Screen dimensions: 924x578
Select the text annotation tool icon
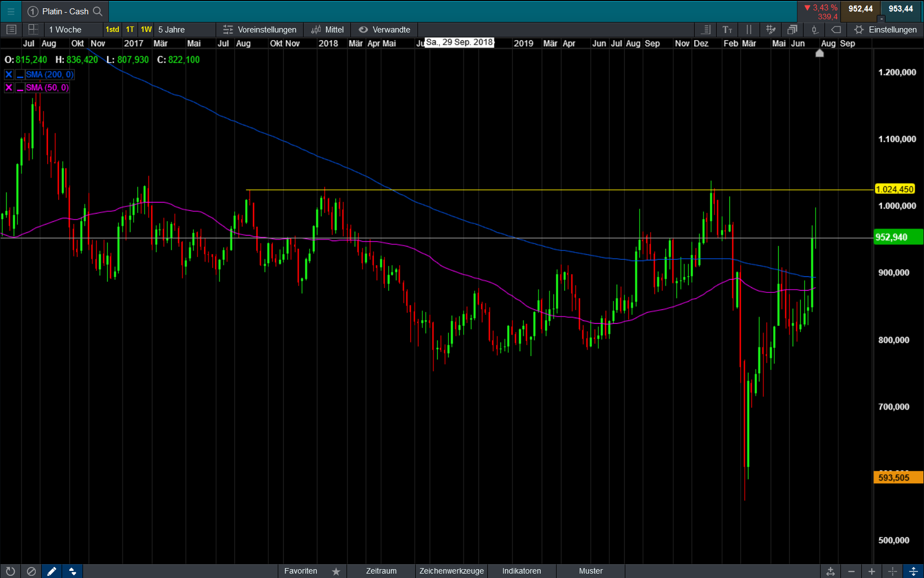(x=727, y=30)
